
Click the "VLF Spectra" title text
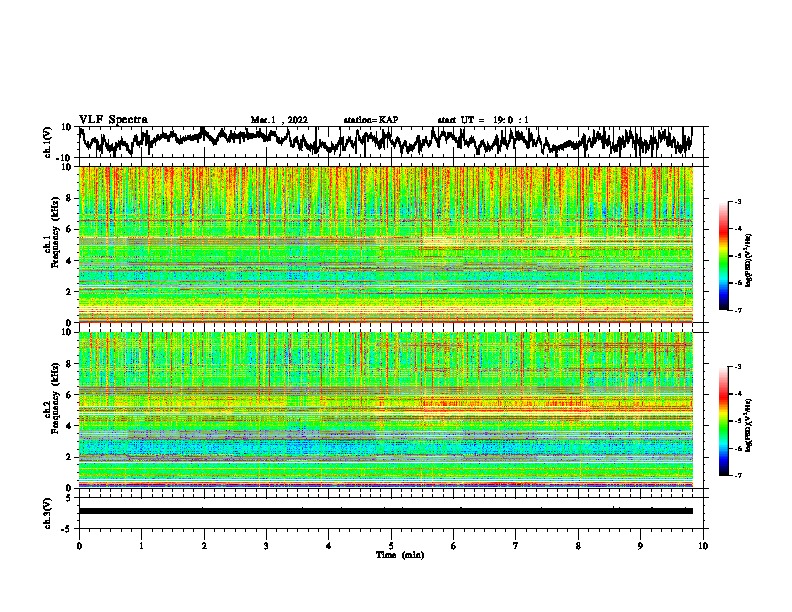click(x=113, y=120)
